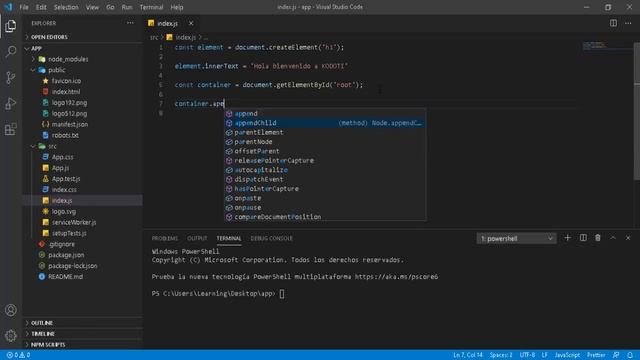Expand the Outline section
Image resolution: width=640 pixels, height=360 pixels.
41,323
